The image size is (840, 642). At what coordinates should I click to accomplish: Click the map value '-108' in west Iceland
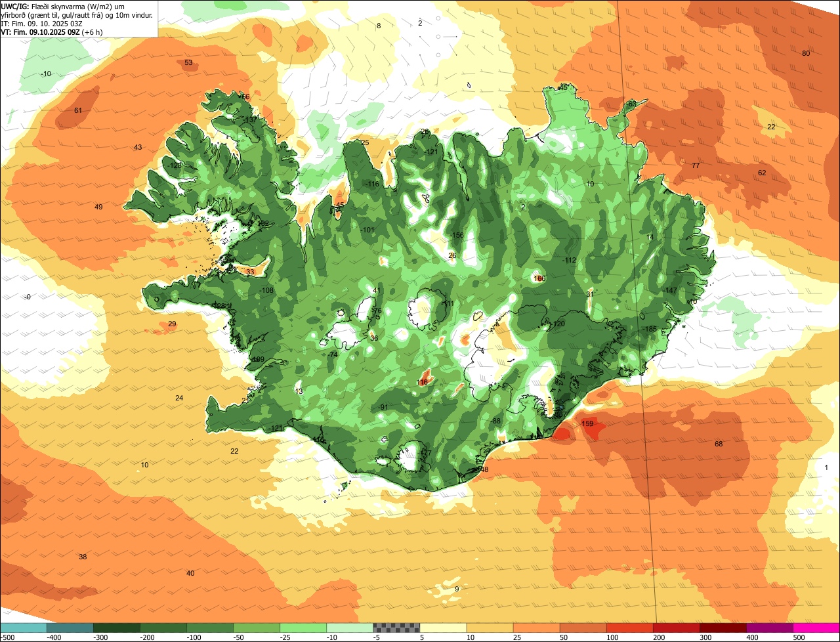pos(266,290)
